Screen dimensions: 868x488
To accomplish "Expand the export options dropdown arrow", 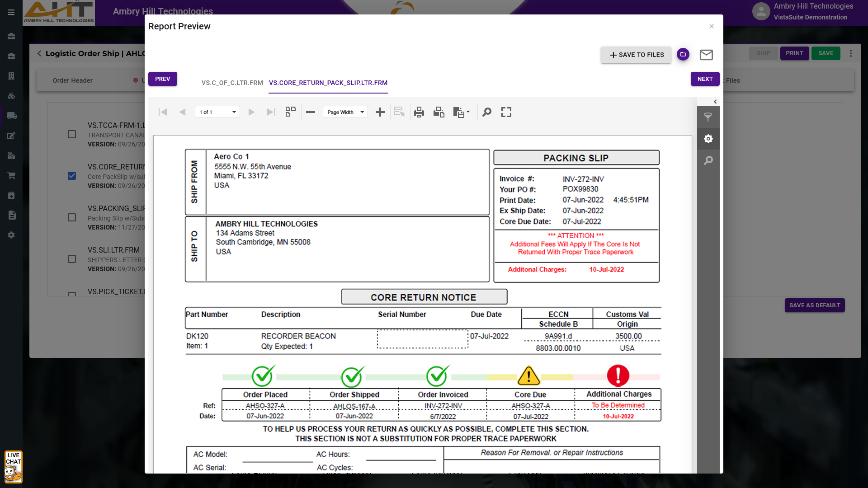I will [468, 112].
